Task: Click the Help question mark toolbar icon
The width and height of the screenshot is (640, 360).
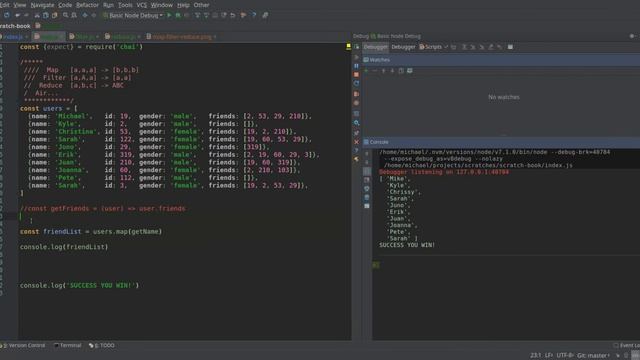Action: (x=254, y=15)
